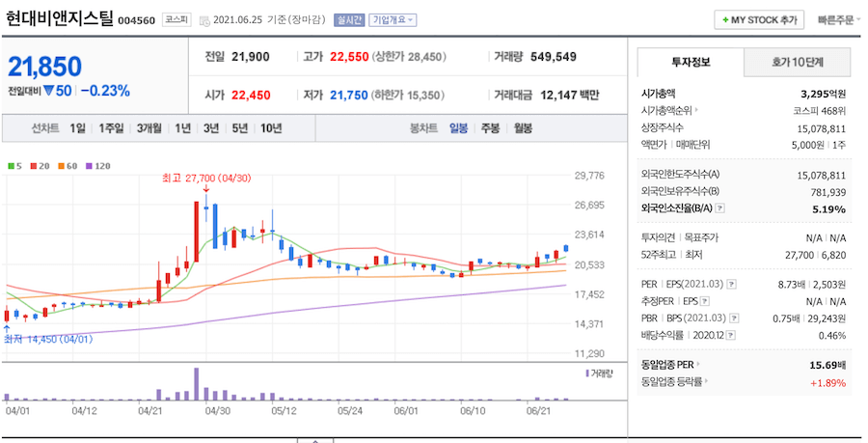
Task: Click the red 20-day moving average swatch
Action: click(x=34, y=166)
